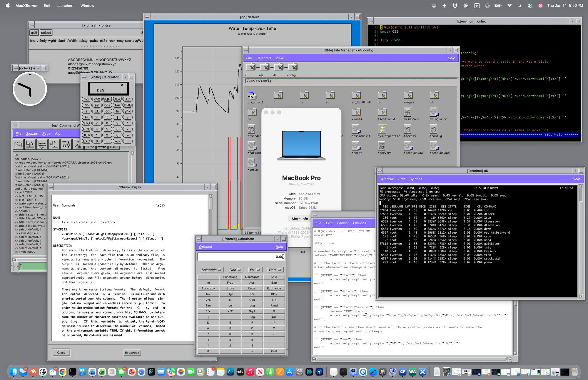Click the X-axis range icon in qp toolbar
Viewport: 588px width, 380px height.
coord(42,144)
